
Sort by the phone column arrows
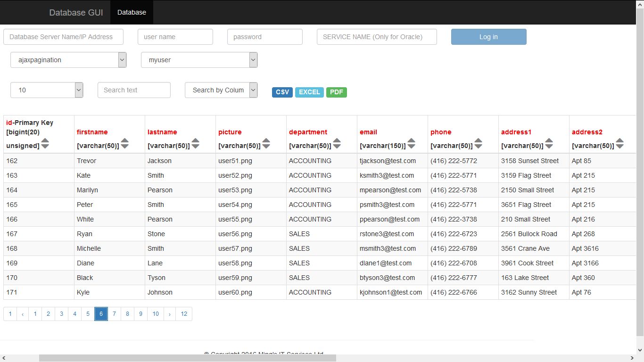click(x=478, y=144)
